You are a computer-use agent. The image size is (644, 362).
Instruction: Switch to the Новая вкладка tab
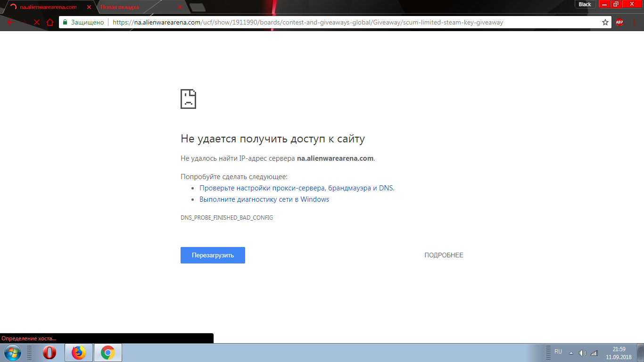[139, 7]
